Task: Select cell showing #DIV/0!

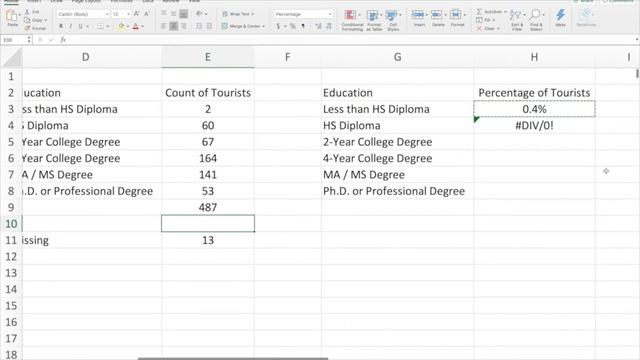Action: (534, 125)
